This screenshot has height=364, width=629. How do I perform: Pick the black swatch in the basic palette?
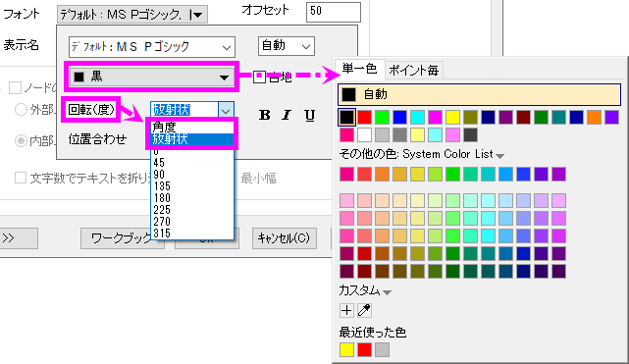pyautogui.click(x=346, y=117)
